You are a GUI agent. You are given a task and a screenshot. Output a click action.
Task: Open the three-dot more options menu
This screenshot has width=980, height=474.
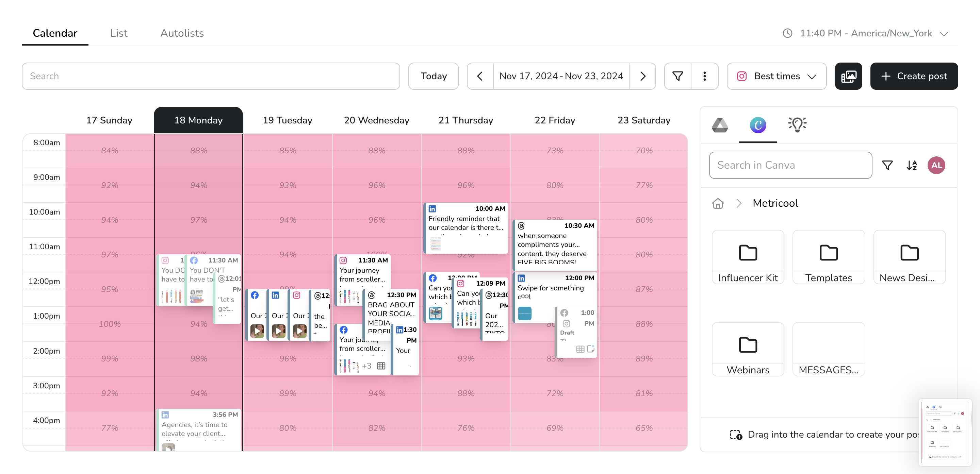(704, 76)
